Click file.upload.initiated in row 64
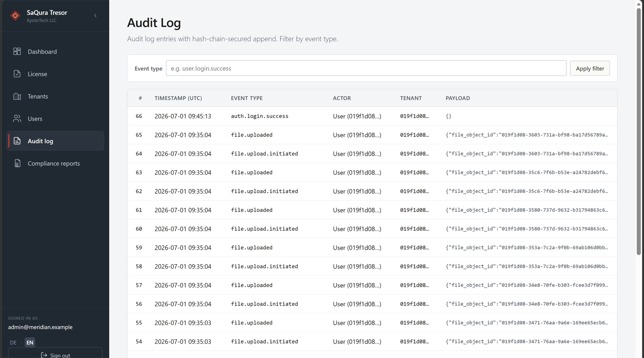This screenshot has width=644, height=358. (x=264, y=154)
